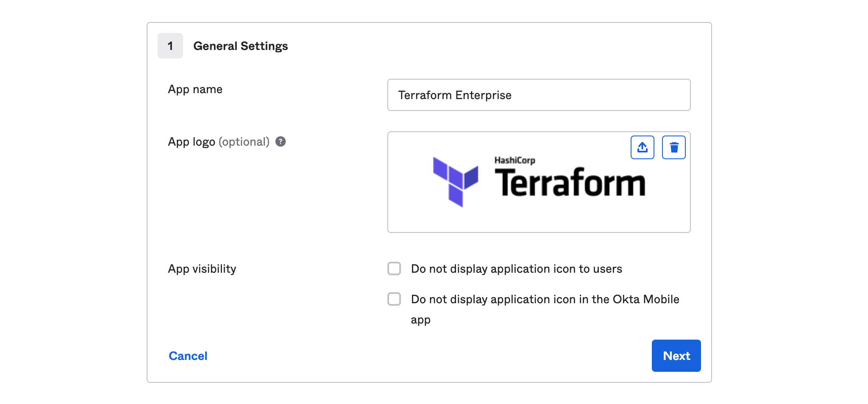
Task: Click the step 1 number badge
Action: pos(170,46)
